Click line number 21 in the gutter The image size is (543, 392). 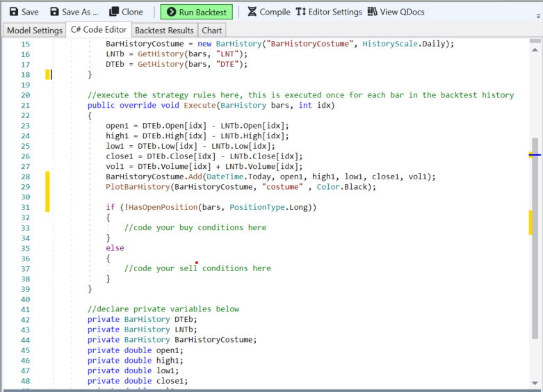coord(25,105)
